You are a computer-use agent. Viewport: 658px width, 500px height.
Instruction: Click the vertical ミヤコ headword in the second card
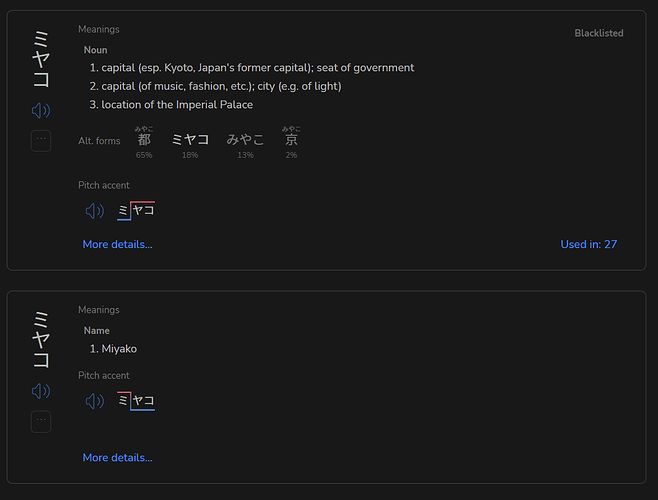[x=41, y=339]
